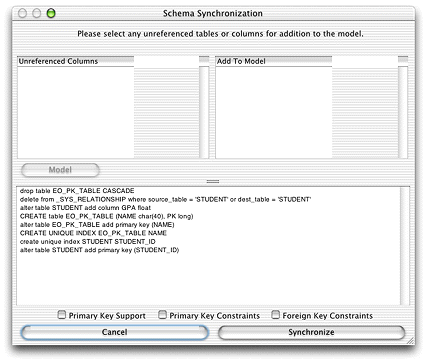
Task: Select the Add To Model column header
Action: pyautogui.click(x=274, y=61)
